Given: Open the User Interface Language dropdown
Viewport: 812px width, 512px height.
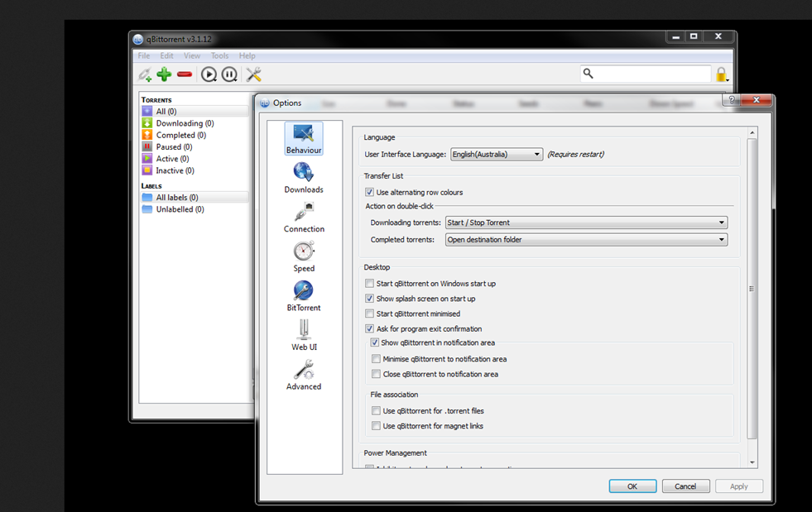Looking at the screenshot, I should pos(497,155).
